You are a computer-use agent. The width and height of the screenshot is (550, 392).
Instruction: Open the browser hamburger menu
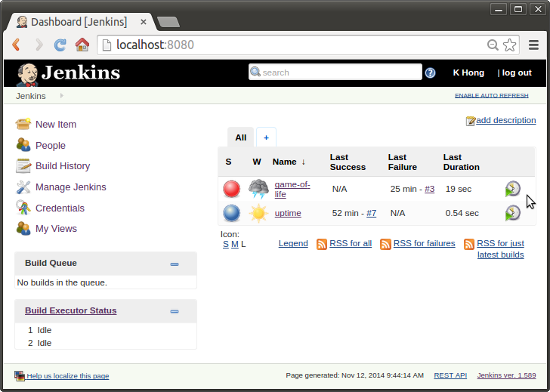tap(533, 45)
